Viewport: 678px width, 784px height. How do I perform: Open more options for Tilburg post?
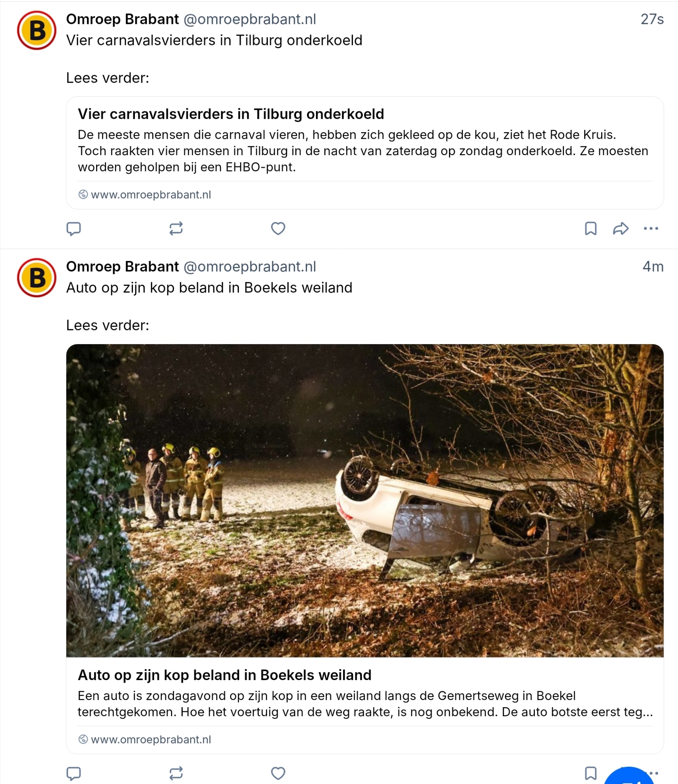coord(651,229)
